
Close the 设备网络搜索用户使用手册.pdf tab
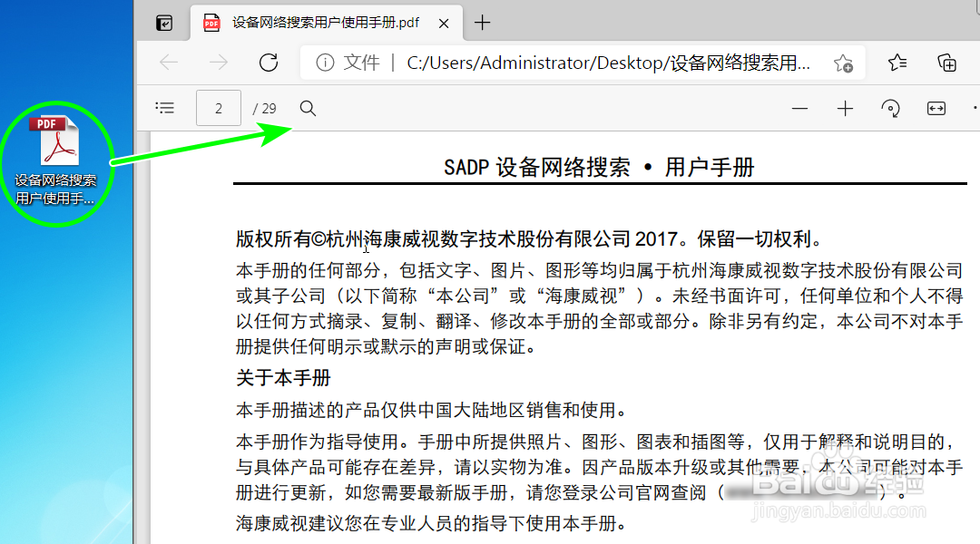(x=444, y=24)
